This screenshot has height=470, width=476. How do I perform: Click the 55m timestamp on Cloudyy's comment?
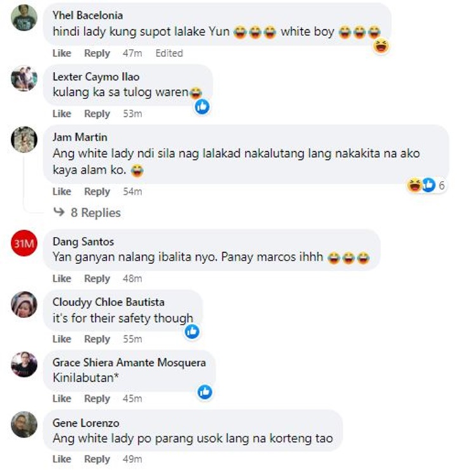(x=133, y=339)
